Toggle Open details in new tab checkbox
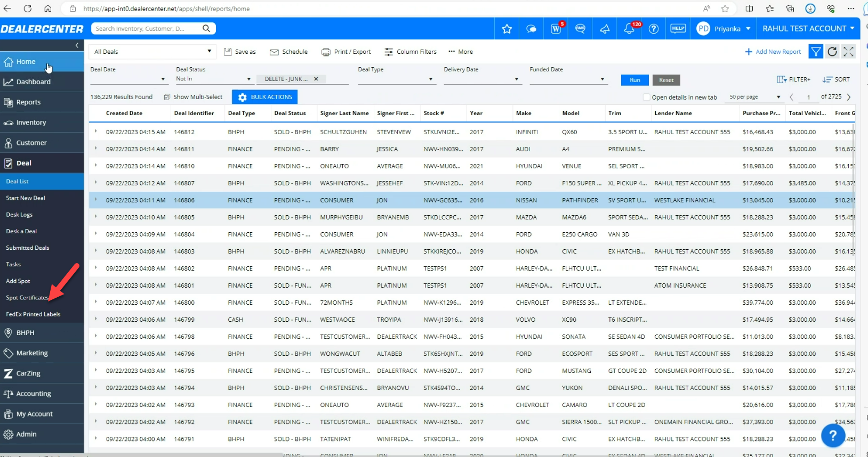The image size is (868, 457). pyautogui.click(x=647, y=97)
